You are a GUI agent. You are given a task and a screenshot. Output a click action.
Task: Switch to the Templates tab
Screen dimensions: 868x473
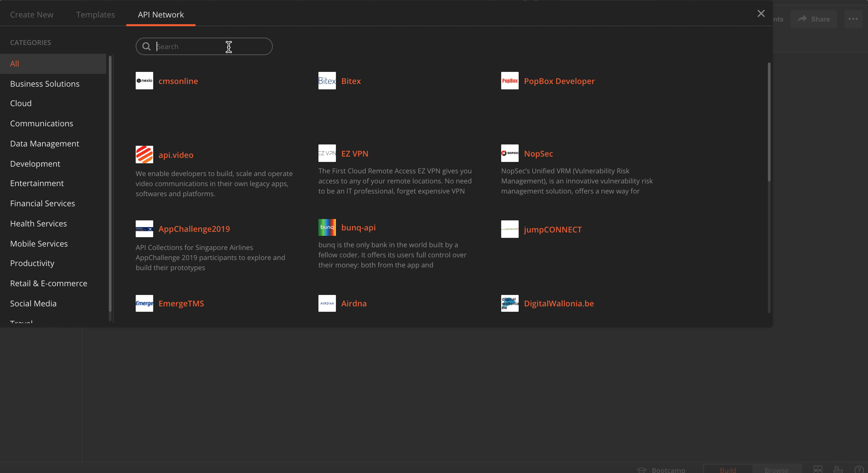coord(95,14)
